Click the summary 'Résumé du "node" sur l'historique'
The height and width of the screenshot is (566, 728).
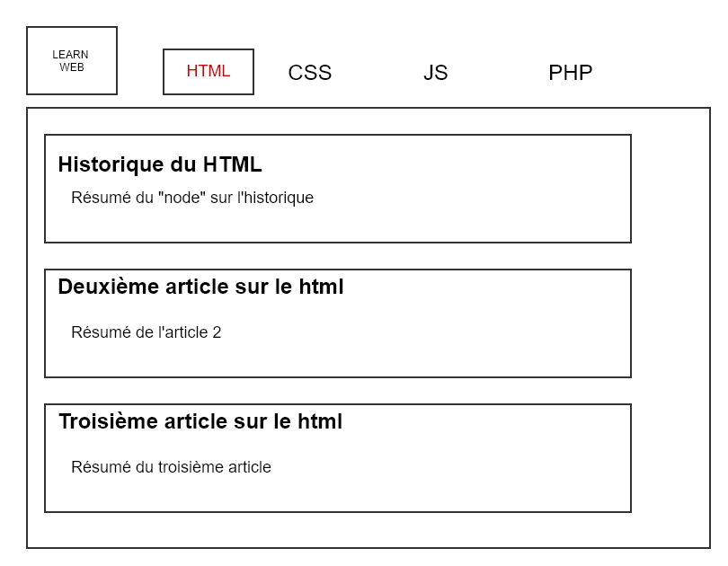(192, 198)
